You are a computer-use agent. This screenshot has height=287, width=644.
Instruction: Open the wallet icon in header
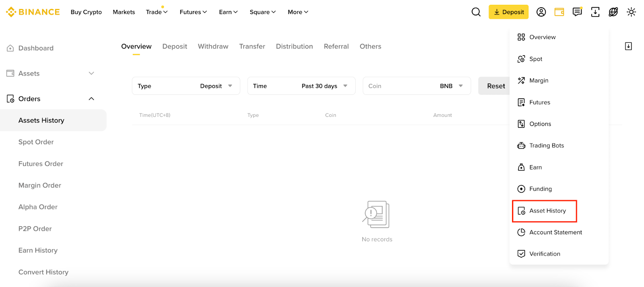tap(559, 12)
